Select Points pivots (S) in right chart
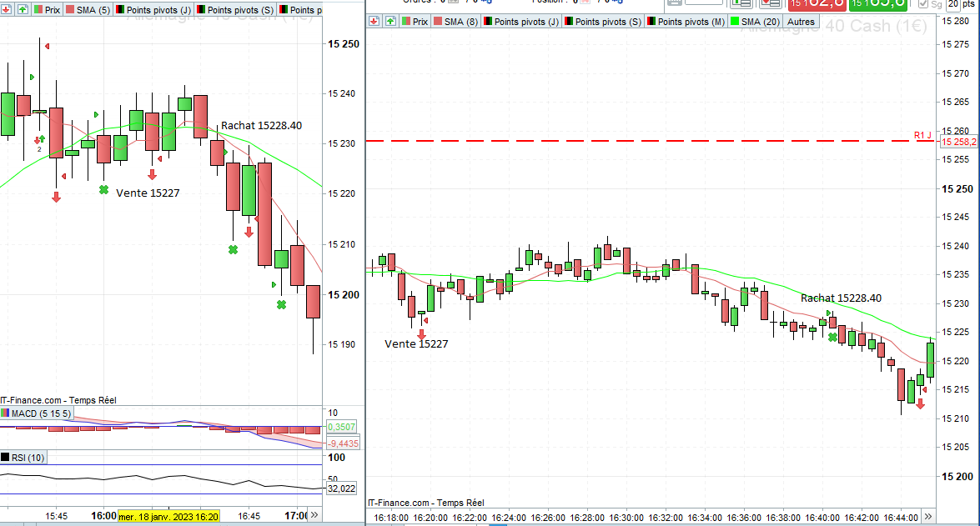 602,21
